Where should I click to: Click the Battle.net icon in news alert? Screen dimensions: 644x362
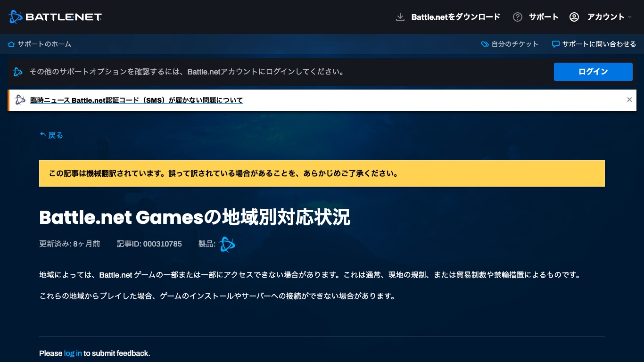pyautogui.click(x=20, y=100)
